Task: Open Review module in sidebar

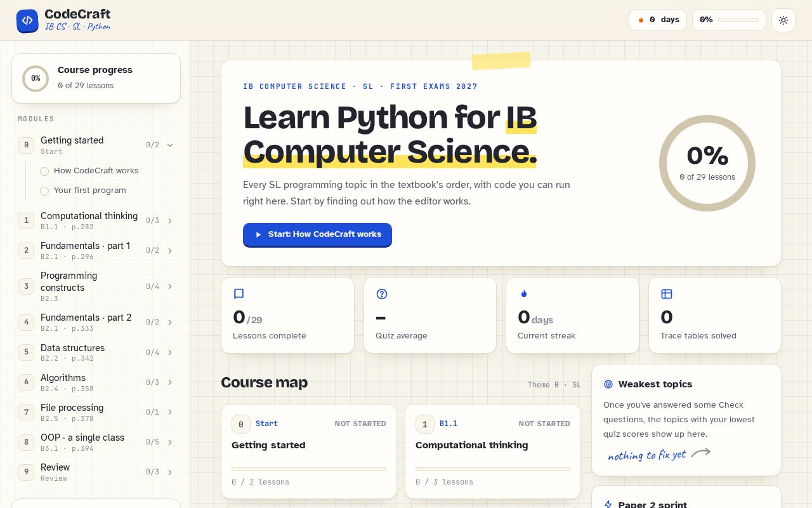Action: pos(96,472)
